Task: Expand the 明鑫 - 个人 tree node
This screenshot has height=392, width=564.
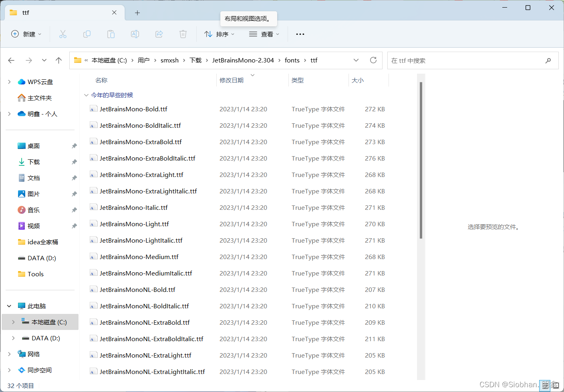Action: 9,114
